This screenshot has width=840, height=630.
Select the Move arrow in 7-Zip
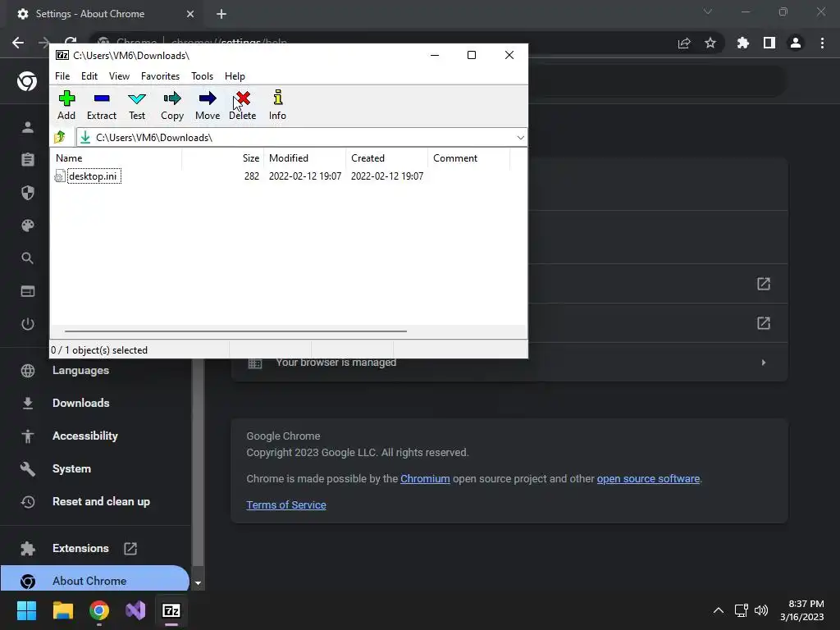click(x=208, y=106)
